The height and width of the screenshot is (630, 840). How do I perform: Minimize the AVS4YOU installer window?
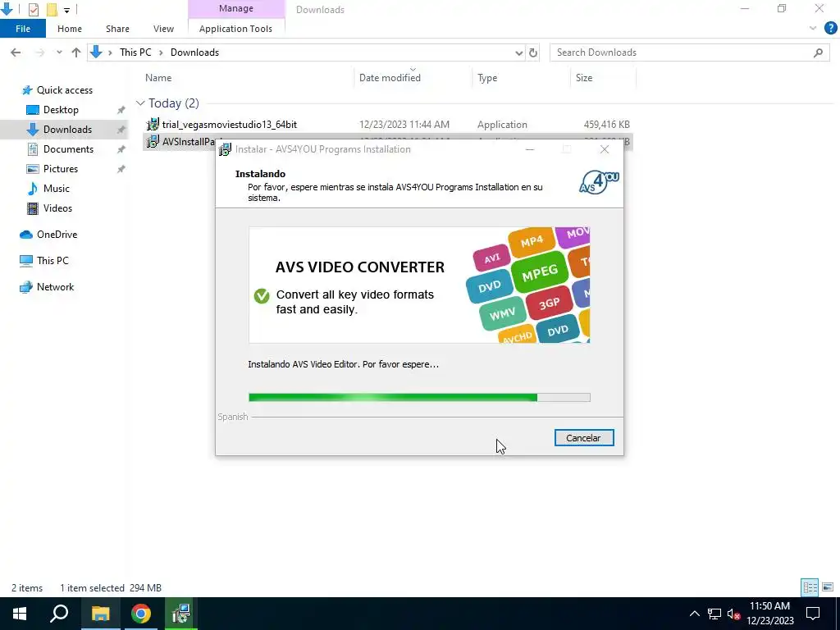tap(530, 149)
